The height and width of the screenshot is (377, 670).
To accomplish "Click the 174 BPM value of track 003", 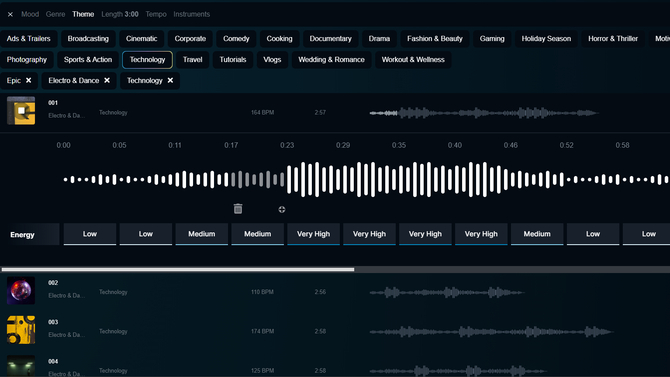I will (x=262, y=331).
